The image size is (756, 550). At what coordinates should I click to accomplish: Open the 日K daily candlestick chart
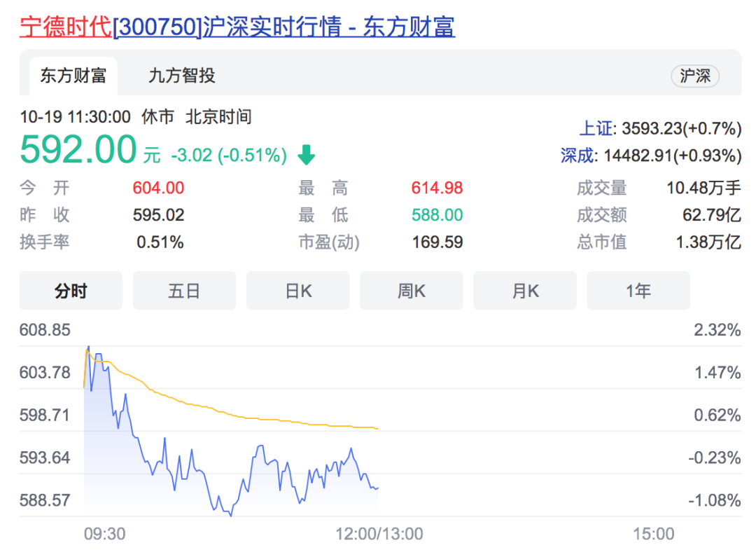(x=297, y=290)
